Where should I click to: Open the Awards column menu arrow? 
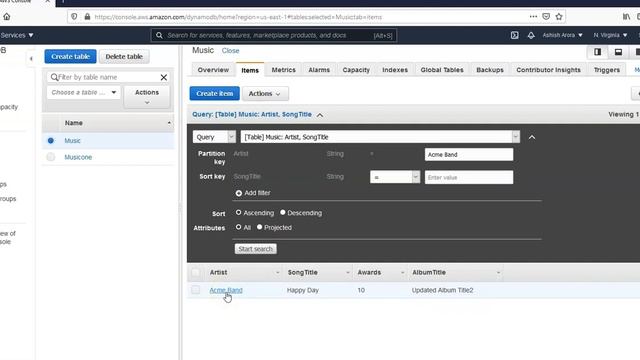(402, 273)
